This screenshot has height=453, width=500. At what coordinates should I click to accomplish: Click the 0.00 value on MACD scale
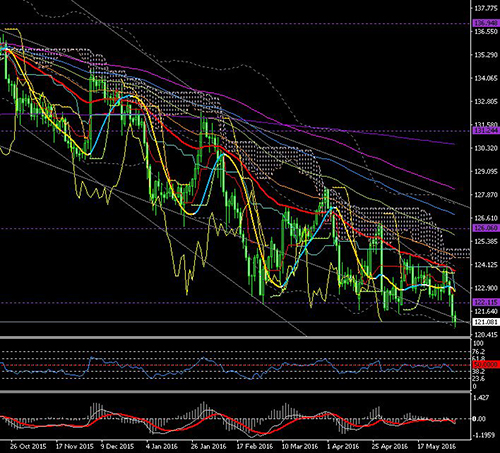(x=478, y=419)
